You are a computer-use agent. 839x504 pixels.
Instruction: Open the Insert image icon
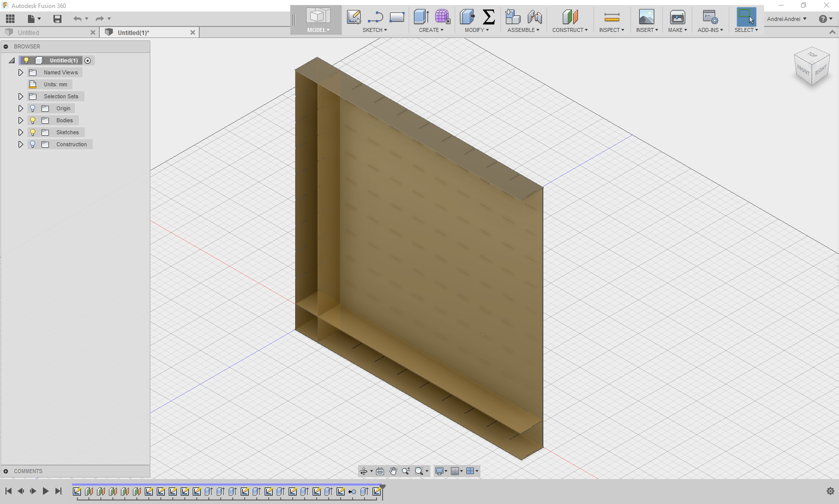pyautogui.click(x=646, y=17)
